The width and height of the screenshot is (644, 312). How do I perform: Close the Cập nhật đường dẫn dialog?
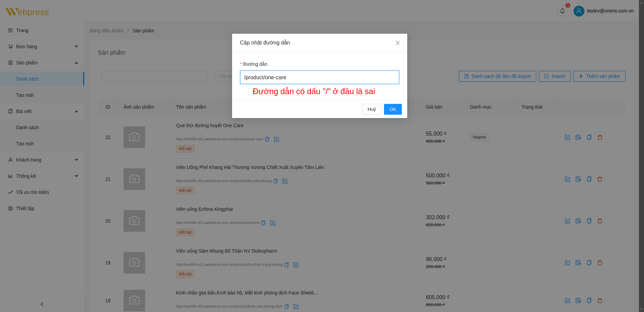coord(397,43)
